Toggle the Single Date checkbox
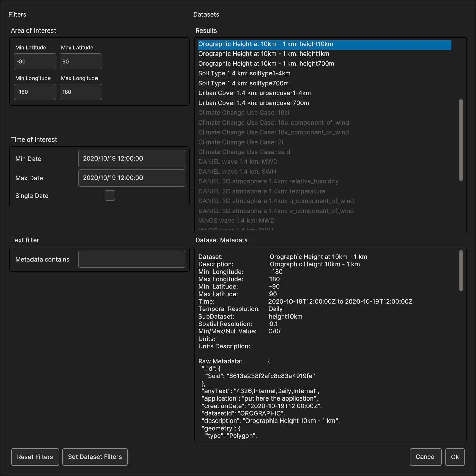This screenshot has height=476, width=476. (110, 195)
